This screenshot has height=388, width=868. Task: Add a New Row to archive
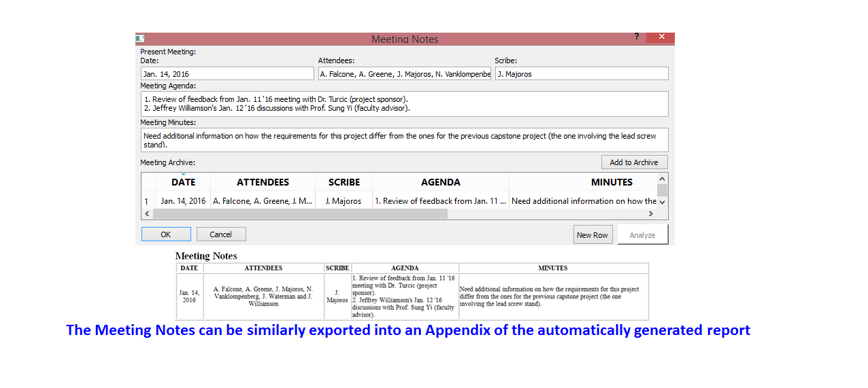tap(592, 235)
